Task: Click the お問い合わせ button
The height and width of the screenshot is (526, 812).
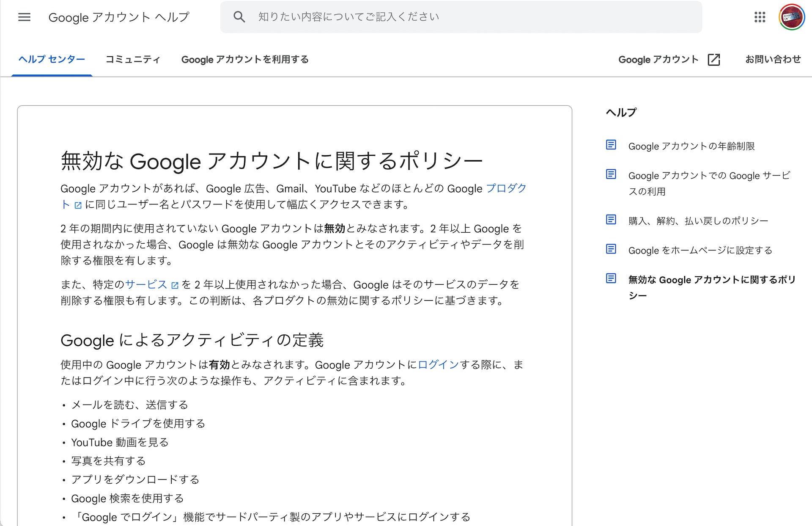Action: [773, 59]
